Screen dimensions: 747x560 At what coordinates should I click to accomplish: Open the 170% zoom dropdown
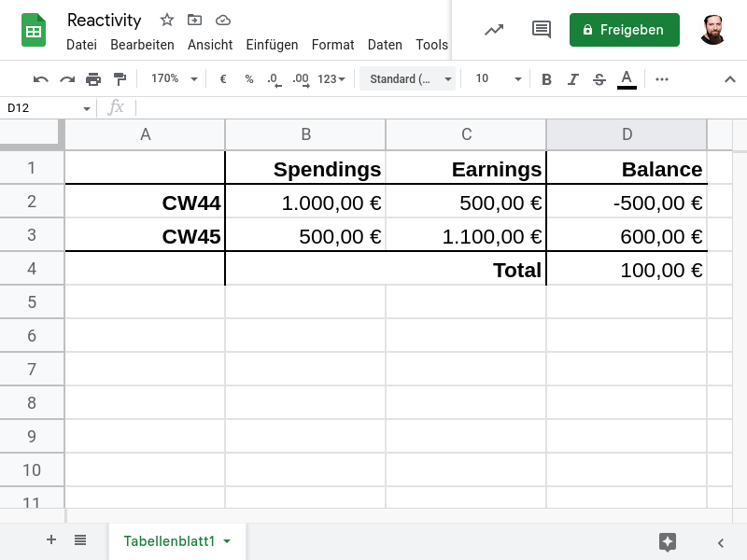[175, 79]
